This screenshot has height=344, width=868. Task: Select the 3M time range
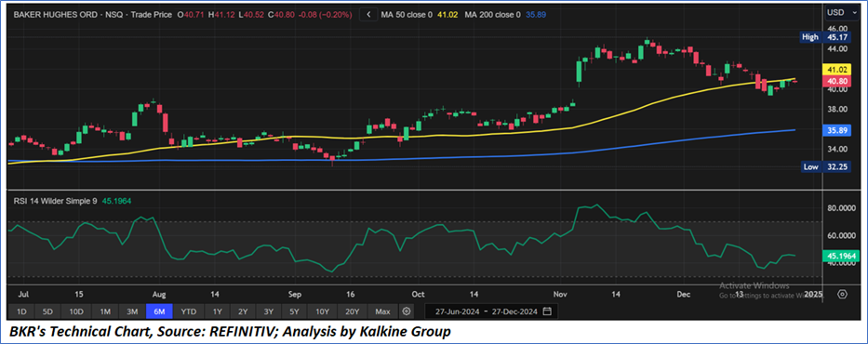point(132,311)
